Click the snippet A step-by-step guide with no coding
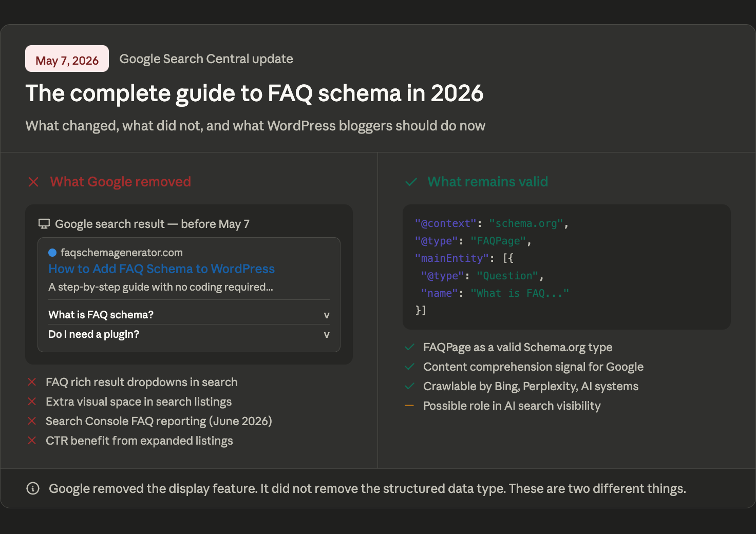Viewport: 756px width, 534px height. coord(161,287)
